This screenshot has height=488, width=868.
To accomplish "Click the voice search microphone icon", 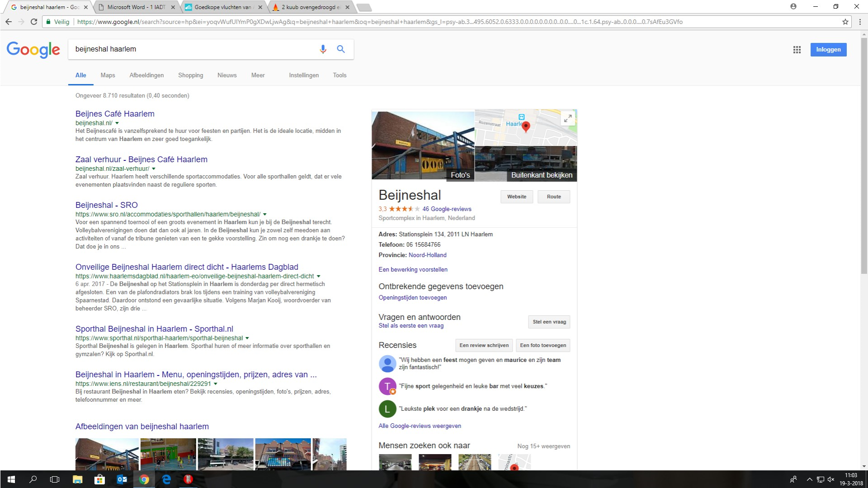I will 323,49.
